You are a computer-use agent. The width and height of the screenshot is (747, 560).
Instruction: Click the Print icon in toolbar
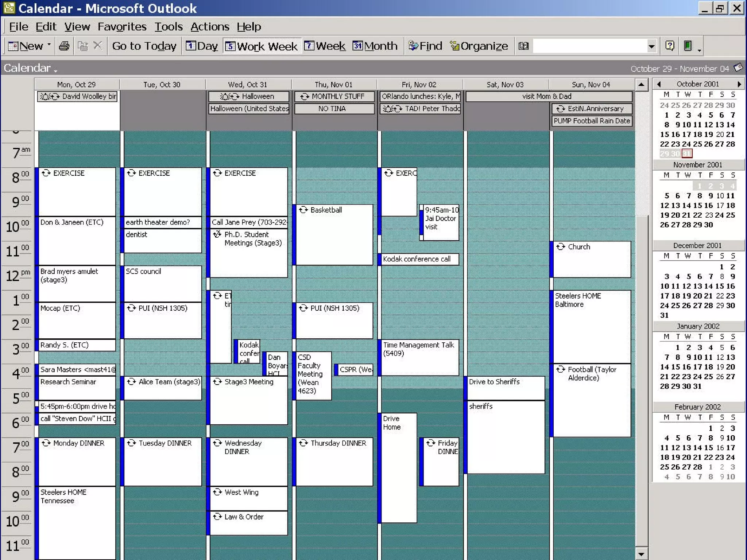pos(64,46)
